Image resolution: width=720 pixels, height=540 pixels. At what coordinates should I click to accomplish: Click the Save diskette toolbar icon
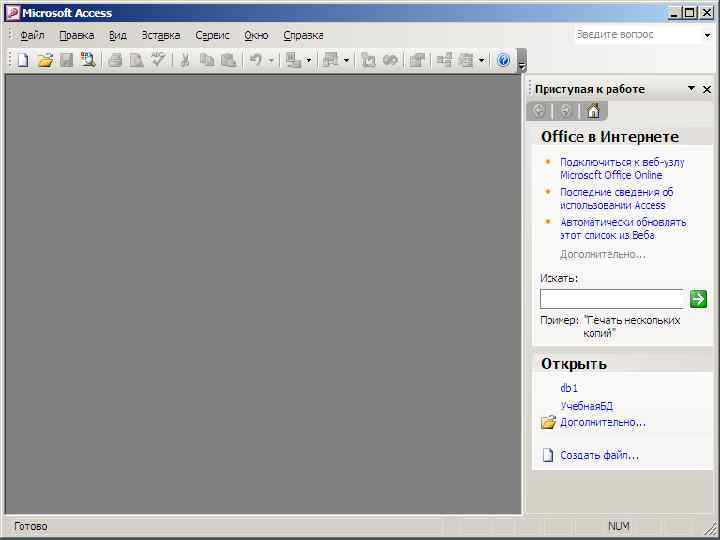[67, 60]
